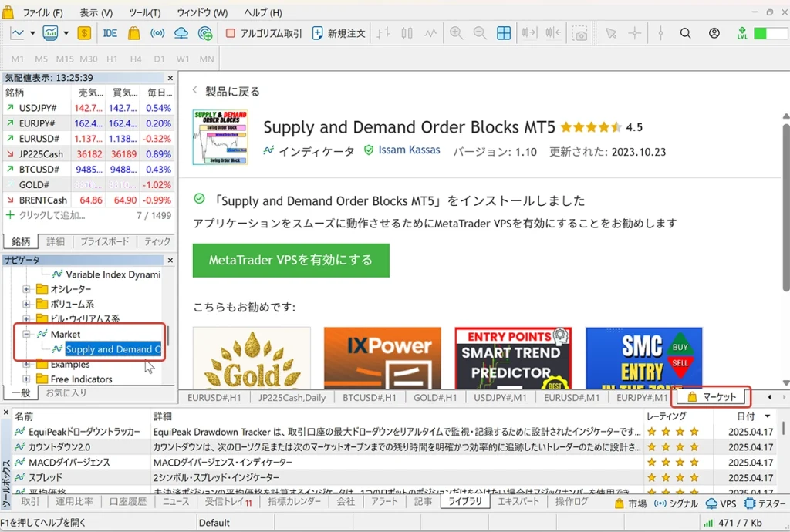
Task: Select the cursor arrow tool
Action: (x=611, y=33)
